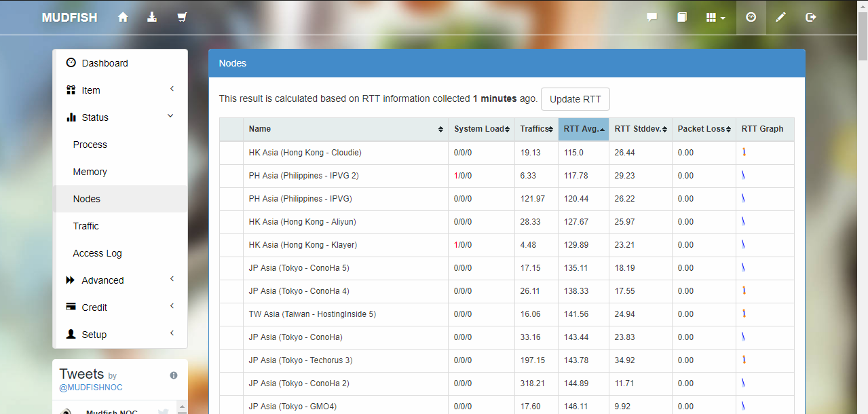Click the pencil edit icon in navbar
Screen dimensions: 868x414
[780, 18]
